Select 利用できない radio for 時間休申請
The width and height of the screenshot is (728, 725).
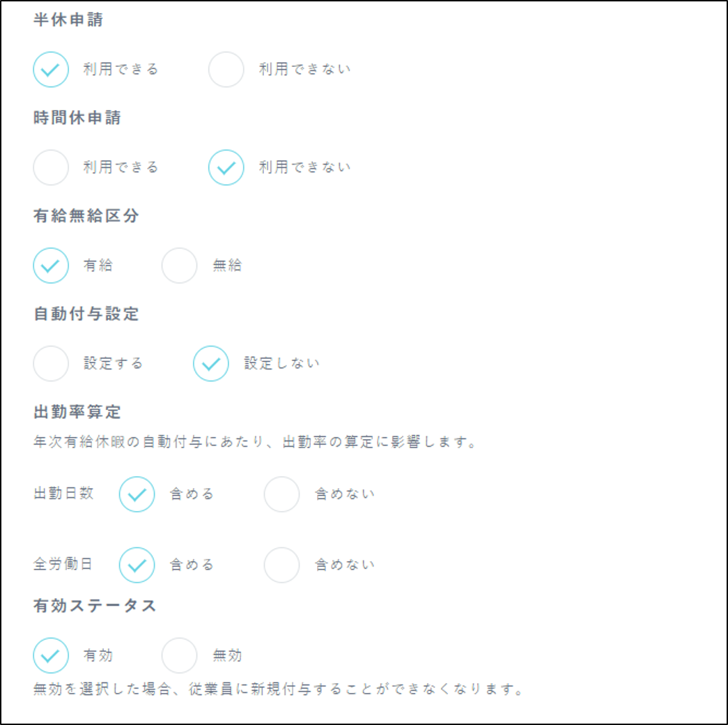click(226, 167)
